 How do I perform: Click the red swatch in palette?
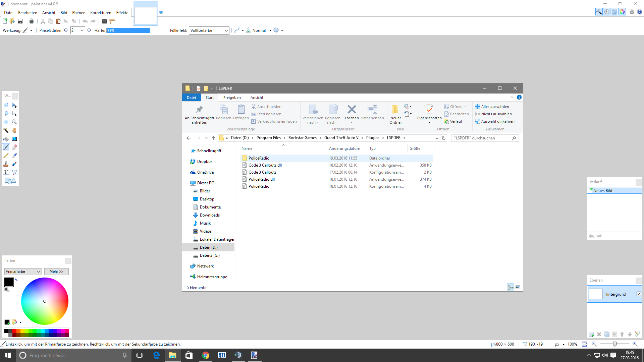point(14,331)
